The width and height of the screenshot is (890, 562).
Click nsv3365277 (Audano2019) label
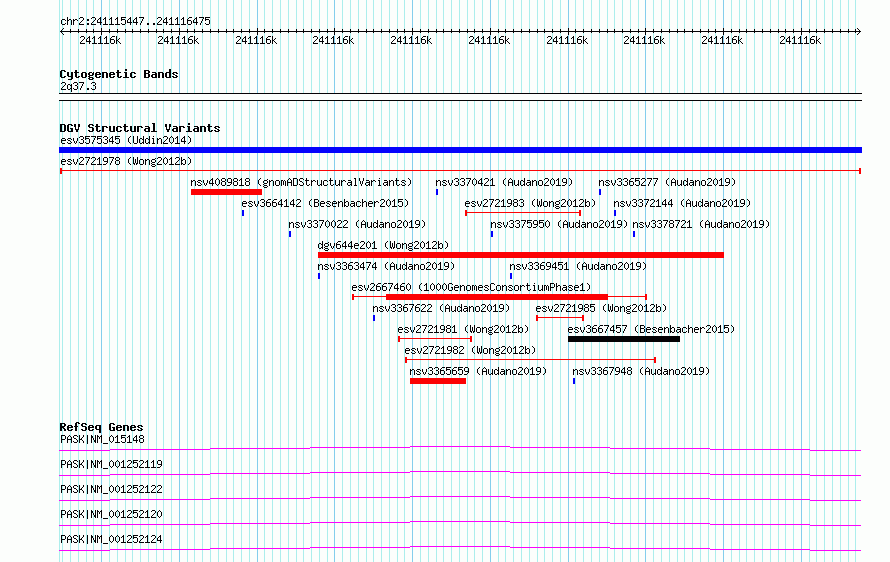[x=667, y=182]
